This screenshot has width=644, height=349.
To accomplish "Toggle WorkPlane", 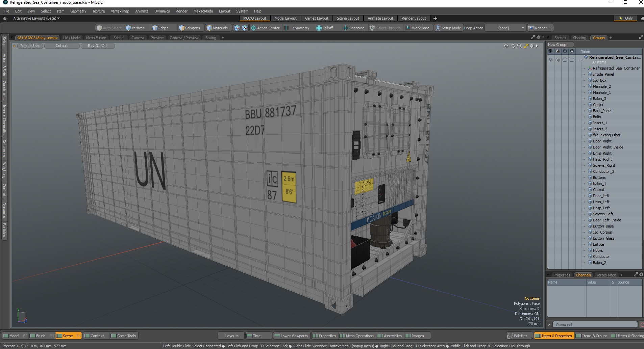I will coord(417,28).
